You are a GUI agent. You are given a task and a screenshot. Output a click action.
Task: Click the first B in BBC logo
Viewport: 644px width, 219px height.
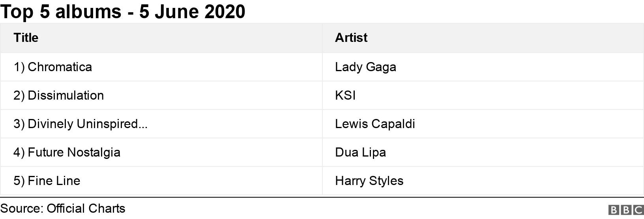pyautogui.click(x=614, y=210)
